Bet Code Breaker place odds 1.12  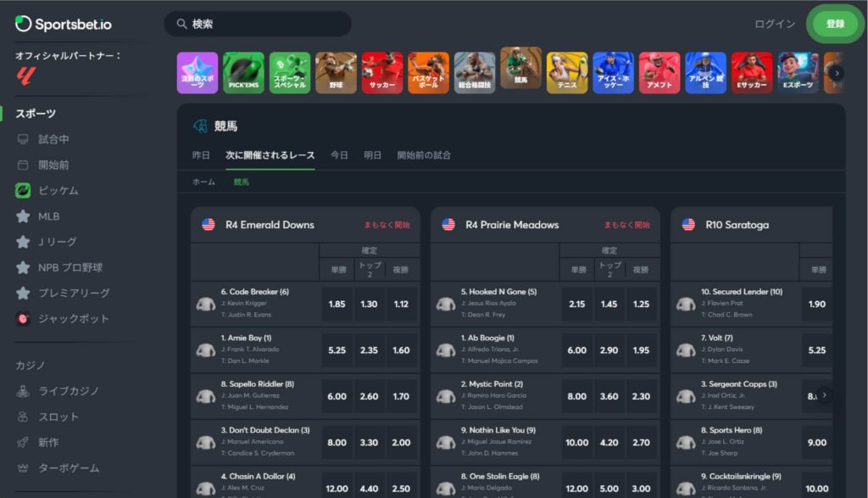click(x=401, y=304)
